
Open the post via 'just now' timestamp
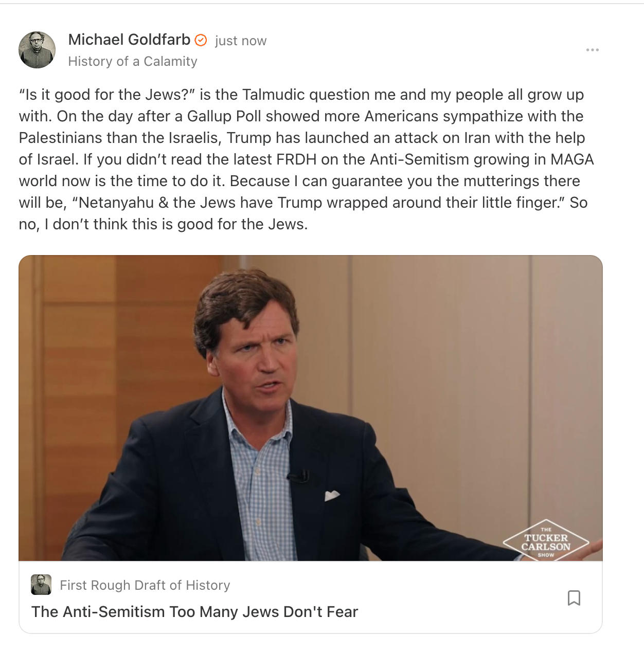(241, 41)
